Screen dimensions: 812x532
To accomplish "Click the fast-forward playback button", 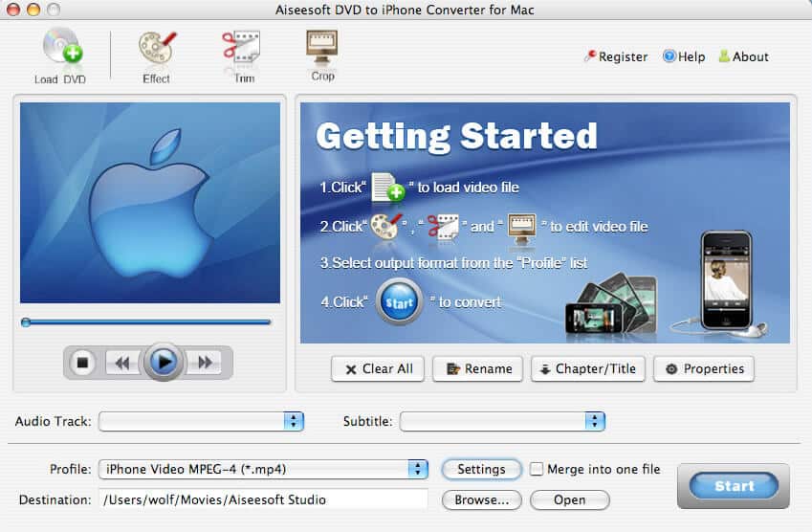I will [205, 362].
